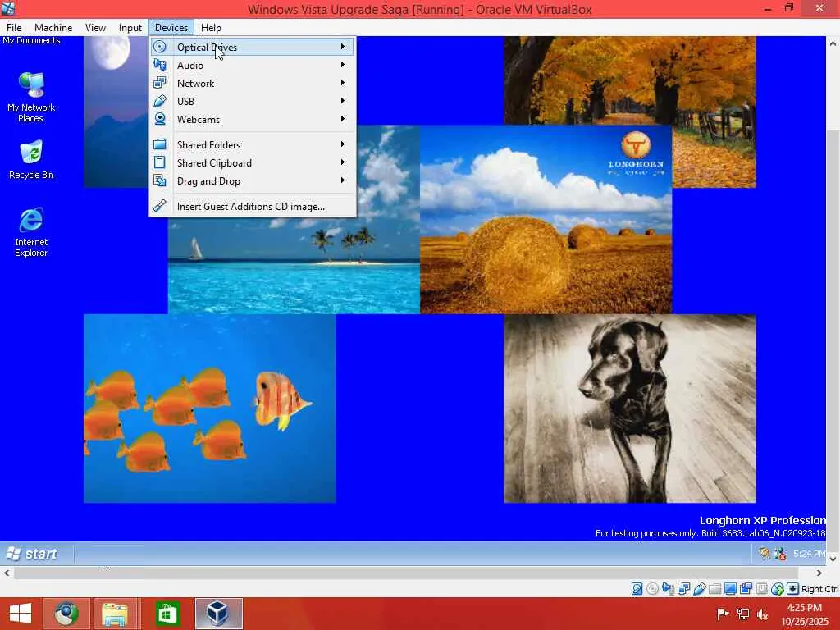Open the Input menu
The width and height of the screenshot is (840, 630).
point(130,27)
